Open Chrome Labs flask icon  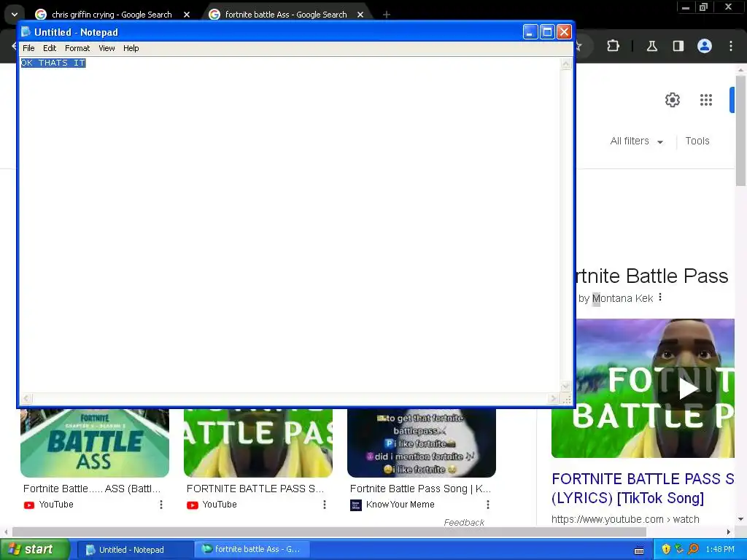651,46
